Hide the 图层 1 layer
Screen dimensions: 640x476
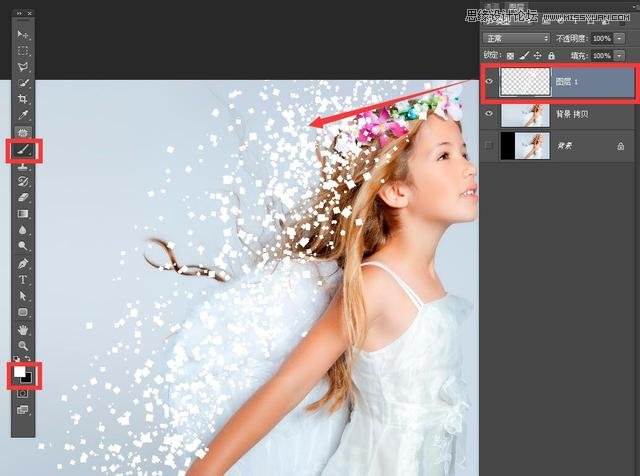[x=489, y=82]
